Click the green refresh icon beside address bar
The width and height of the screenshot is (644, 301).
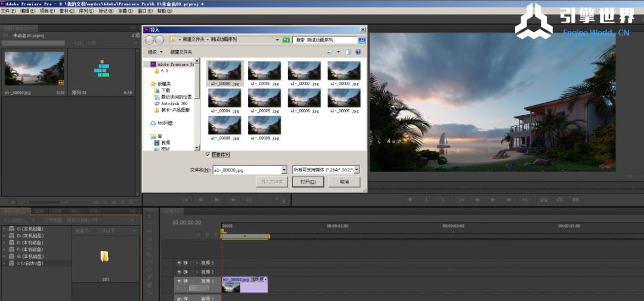(x=286, y=40)
